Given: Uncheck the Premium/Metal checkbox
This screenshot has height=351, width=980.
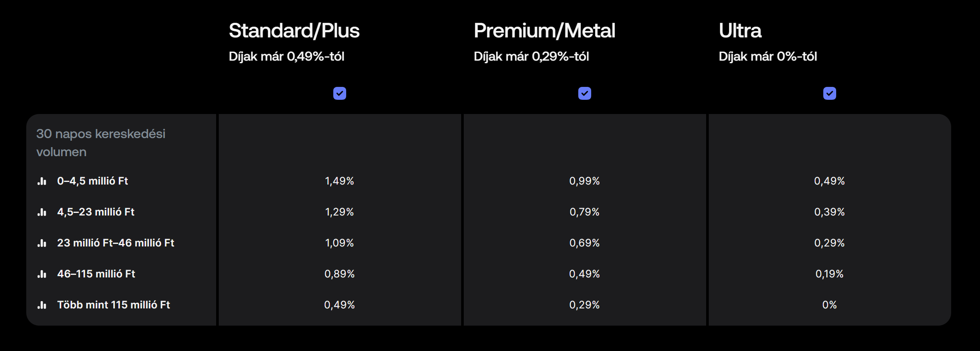Looking at the screenshot, I should [585, 93].
